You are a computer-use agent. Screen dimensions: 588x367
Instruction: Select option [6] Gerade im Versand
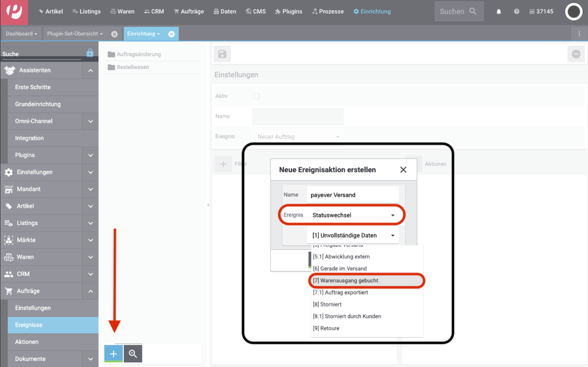click(x=367, y=269)
